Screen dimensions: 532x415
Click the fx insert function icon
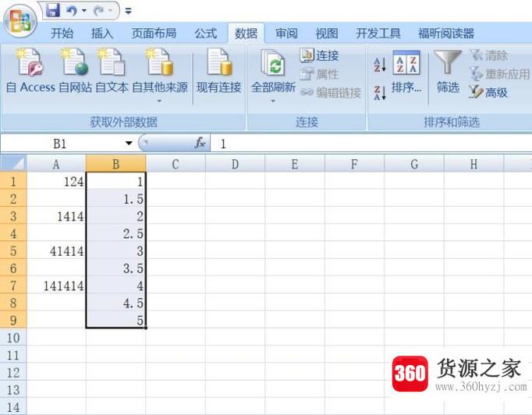[200, 144]
